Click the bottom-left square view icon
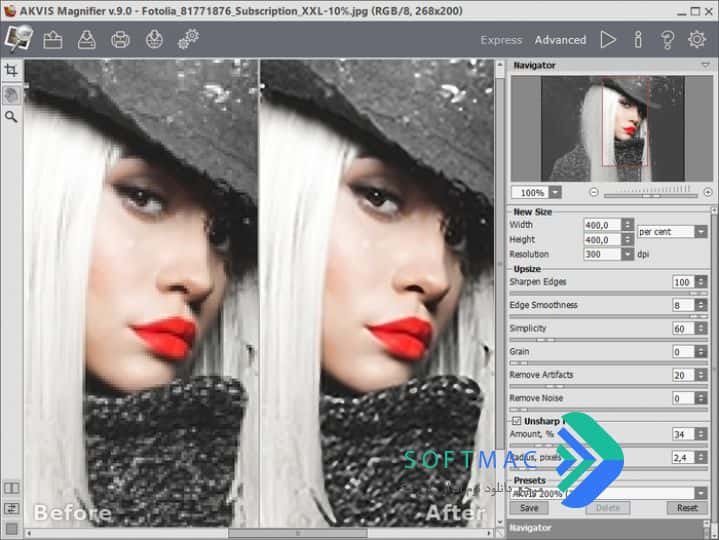This screenshot has width=719, height=540. [x=11, y=529]
